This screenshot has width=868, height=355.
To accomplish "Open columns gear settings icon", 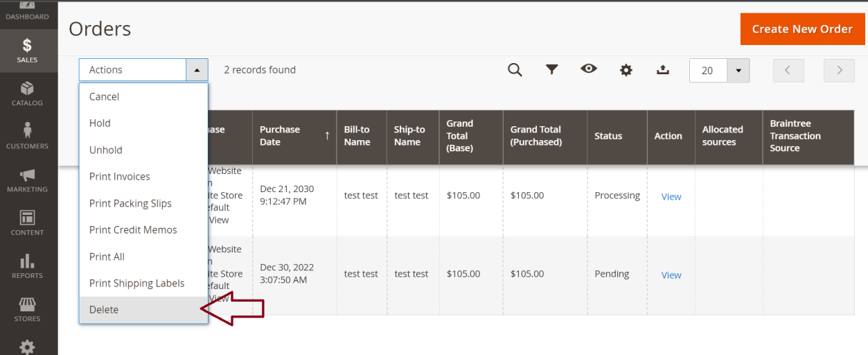I will (x=626, y=70).
